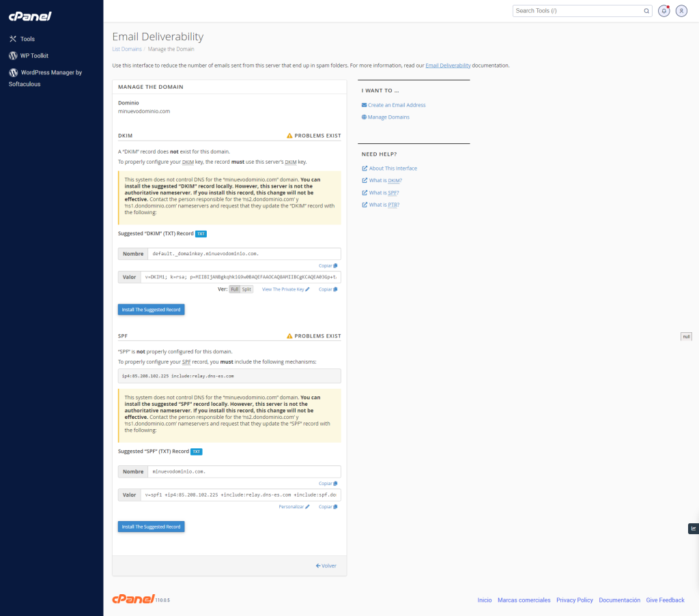
Task: Copy the DKIM record value
Action: pos(328,289)
